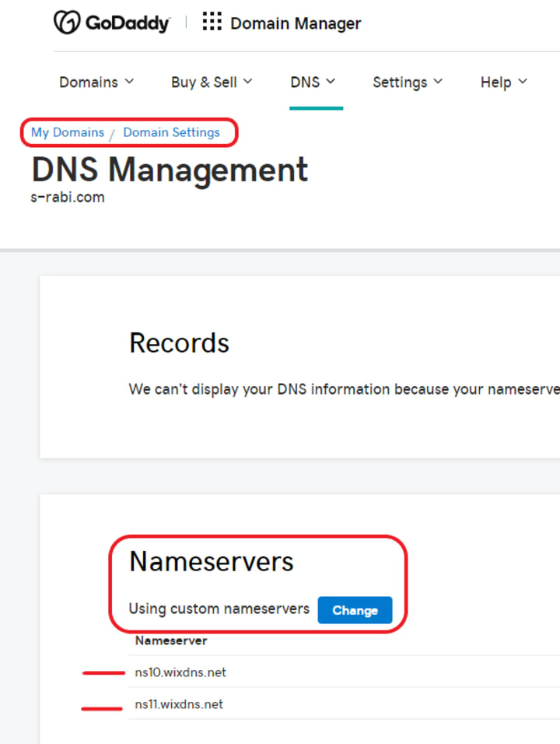Expand the chevron next to Domains

(x=129, y=82)
